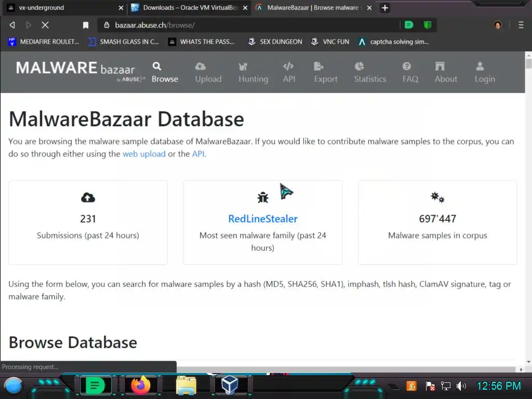Image resolution: width=532 pixels, height=399 pixels.
Task: Click the volume speaker tray icon
Action: pos(461,386)
